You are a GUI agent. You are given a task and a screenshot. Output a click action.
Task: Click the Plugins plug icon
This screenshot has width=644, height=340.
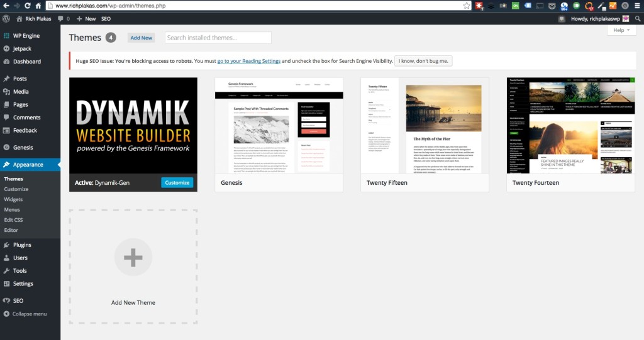6,244
